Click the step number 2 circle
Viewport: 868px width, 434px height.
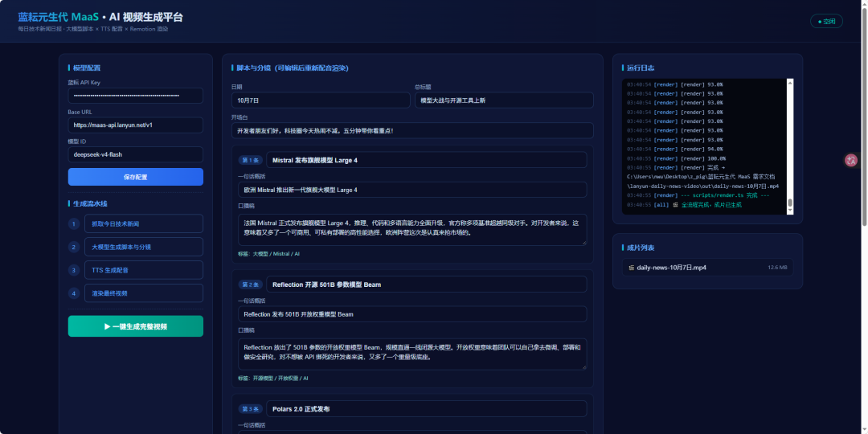coord(74,247)
